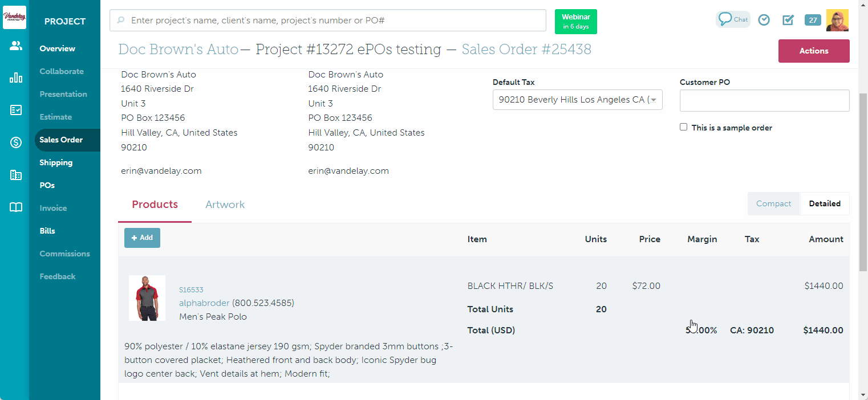The image size is (868, 400).
Task: Open the Actions menu button
Action: point(813,51)
